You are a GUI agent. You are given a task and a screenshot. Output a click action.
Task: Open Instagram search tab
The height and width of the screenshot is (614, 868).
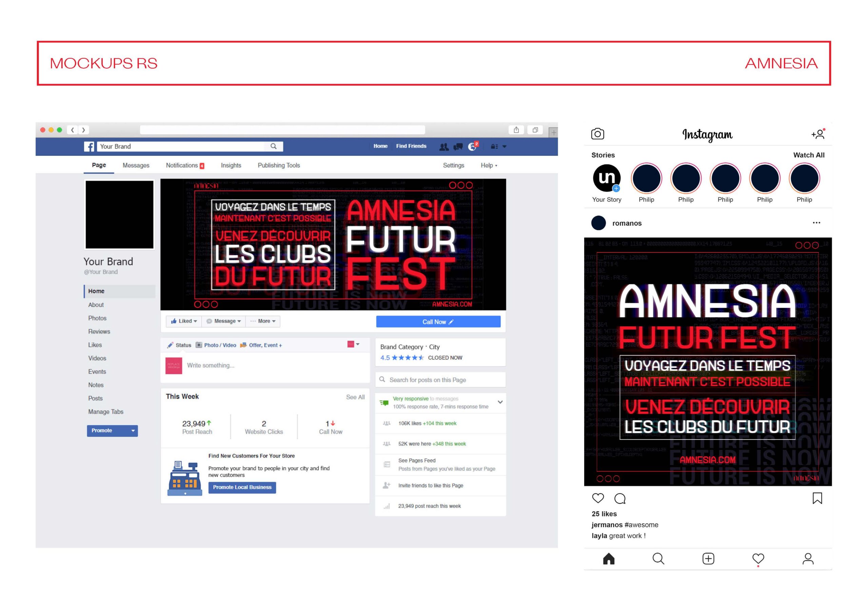click(658, 558)
